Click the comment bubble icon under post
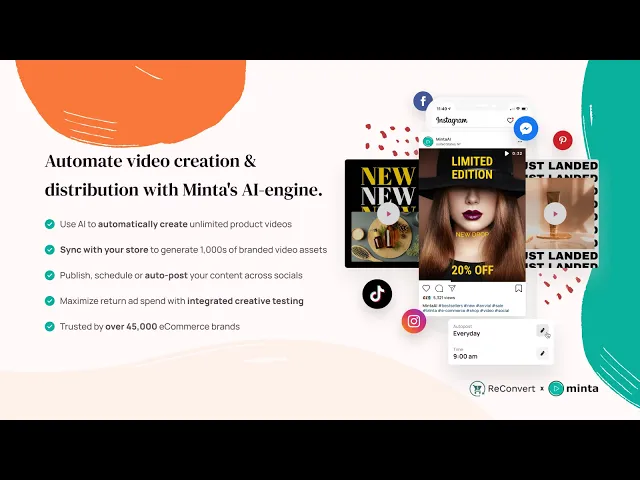 tap(439, 288)
